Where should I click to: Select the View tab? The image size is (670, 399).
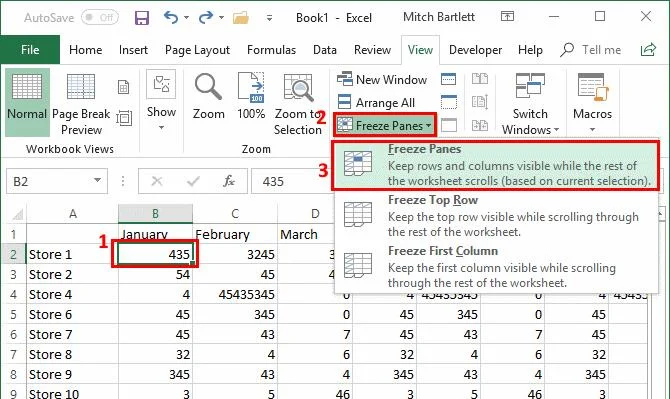coord(420,50)
